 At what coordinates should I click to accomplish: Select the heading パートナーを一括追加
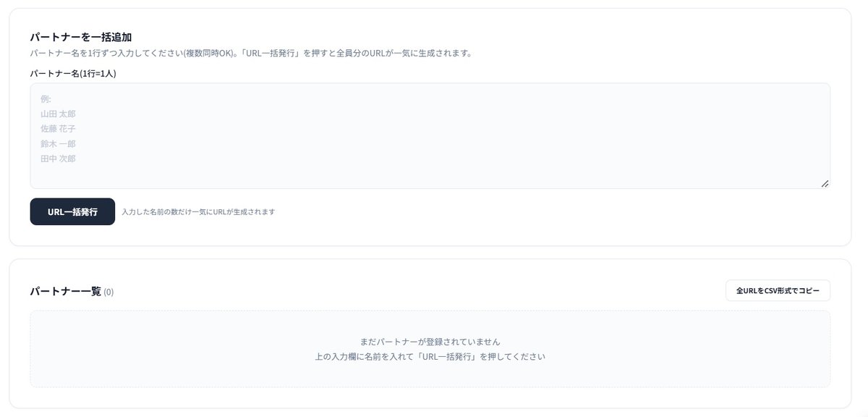[x=80, y=37]
